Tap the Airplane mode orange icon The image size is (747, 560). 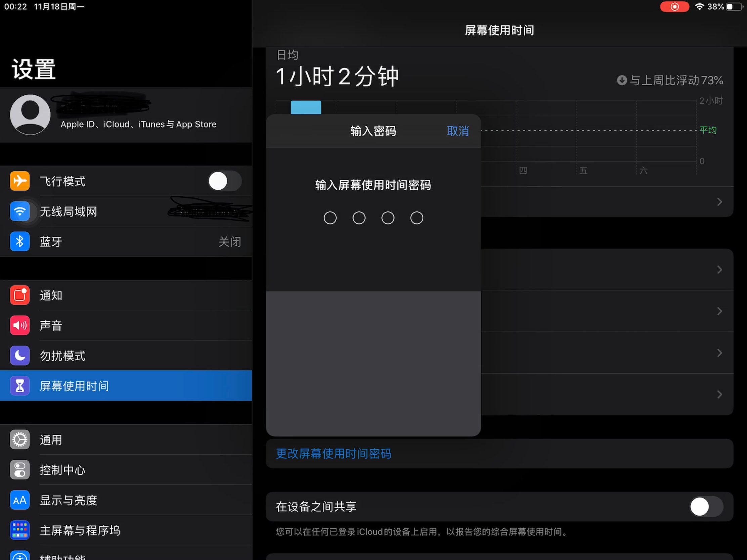[19, 181]
